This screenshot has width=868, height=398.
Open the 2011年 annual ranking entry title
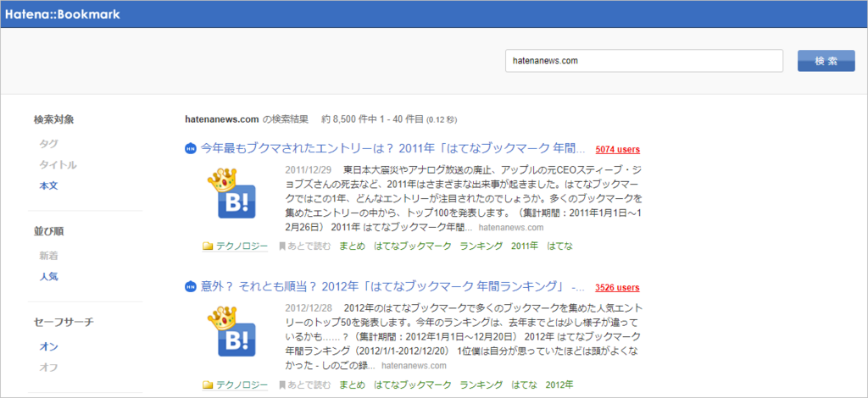[393, 149]
